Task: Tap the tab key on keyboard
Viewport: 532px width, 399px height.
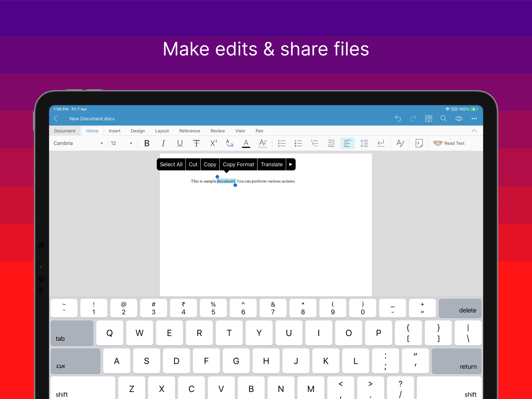Action: pos(72,333)
